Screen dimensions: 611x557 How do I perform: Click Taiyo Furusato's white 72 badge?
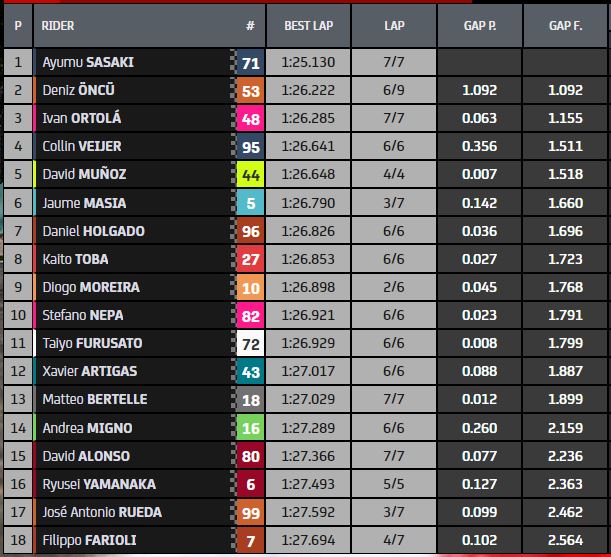click(250, 343)
